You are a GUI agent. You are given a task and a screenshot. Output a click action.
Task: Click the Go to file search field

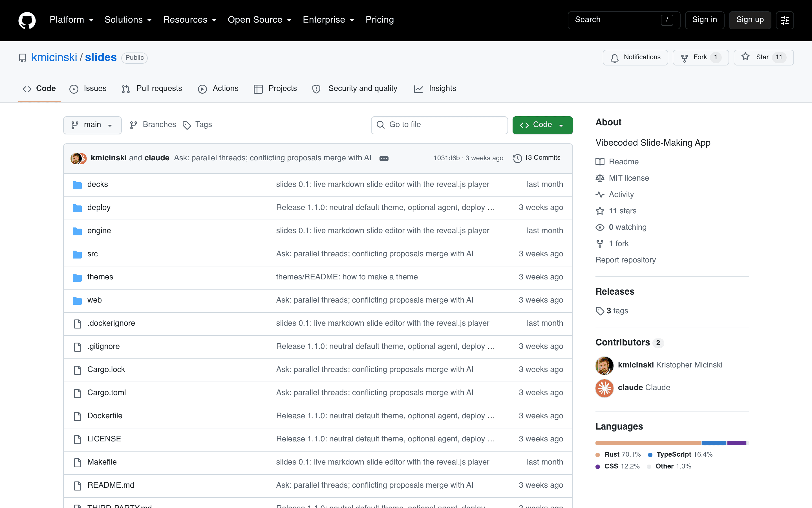coord(439,125)
